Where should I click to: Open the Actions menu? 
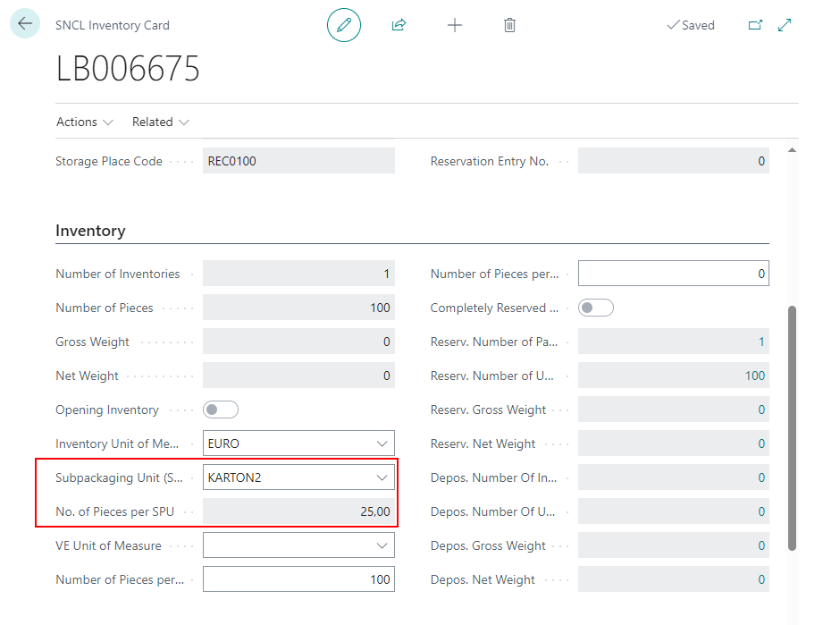click(84, 122)
